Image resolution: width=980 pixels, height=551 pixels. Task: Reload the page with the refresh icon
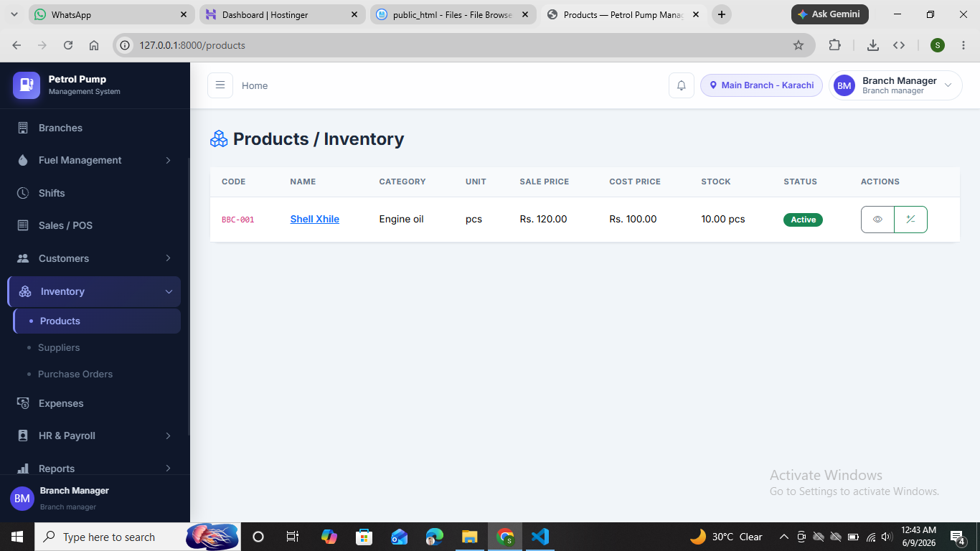68,45
